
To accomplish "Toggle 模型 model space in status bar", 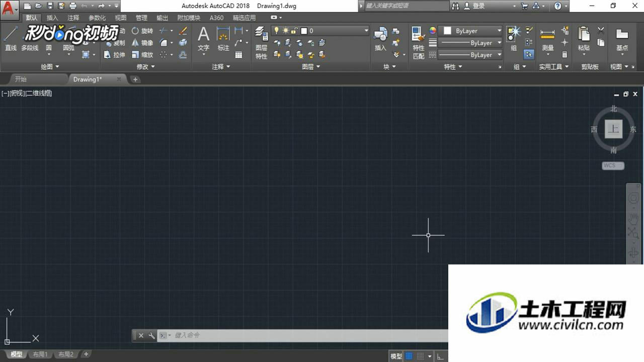I will (396, 356).
